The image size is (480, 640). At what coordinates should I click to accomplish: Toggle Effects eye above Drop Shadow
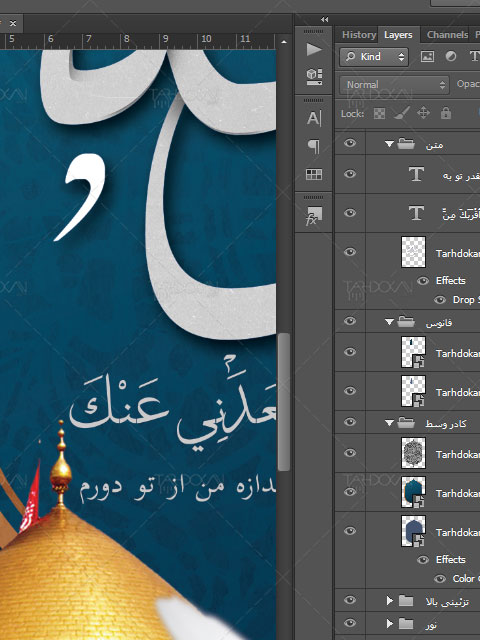[x=423, y=280]
